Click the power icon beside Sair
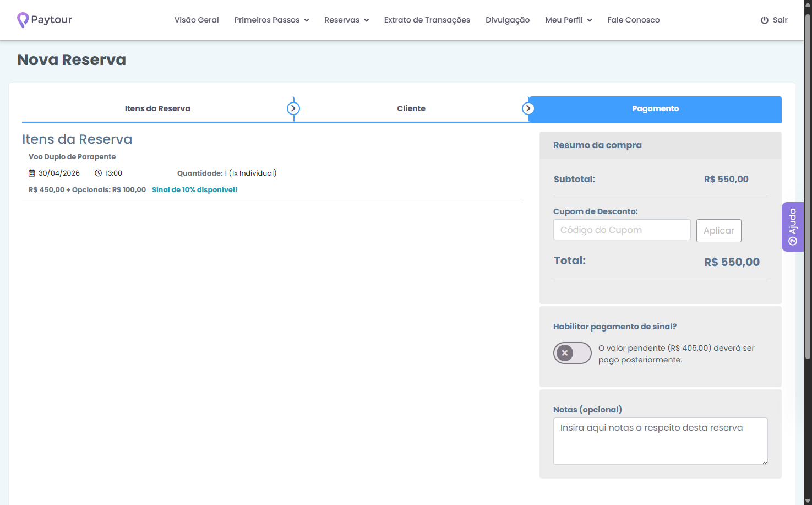Screen dimensions: 812x505 coord(765,20)
